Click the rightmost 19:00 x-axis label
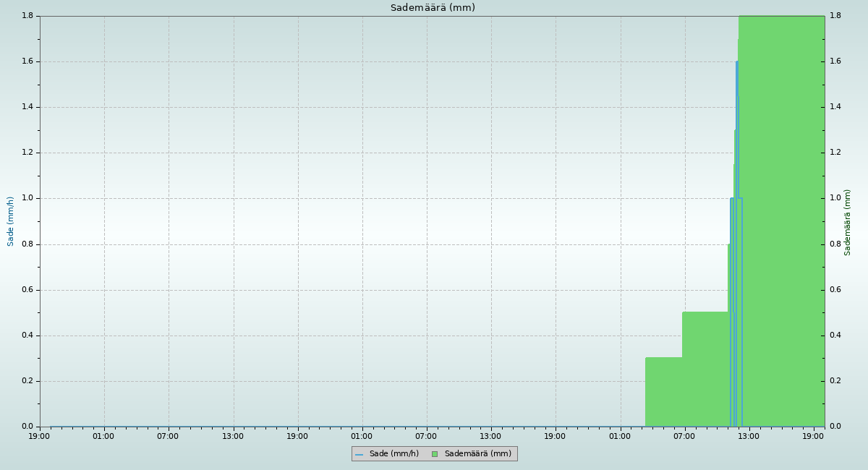 tap(814, 436)
